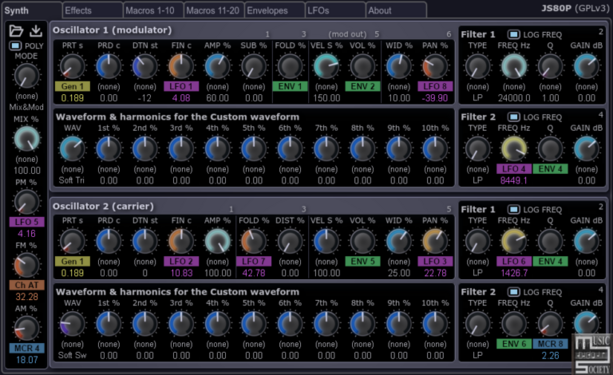Click the (none) controller under MIX knob

27,159
